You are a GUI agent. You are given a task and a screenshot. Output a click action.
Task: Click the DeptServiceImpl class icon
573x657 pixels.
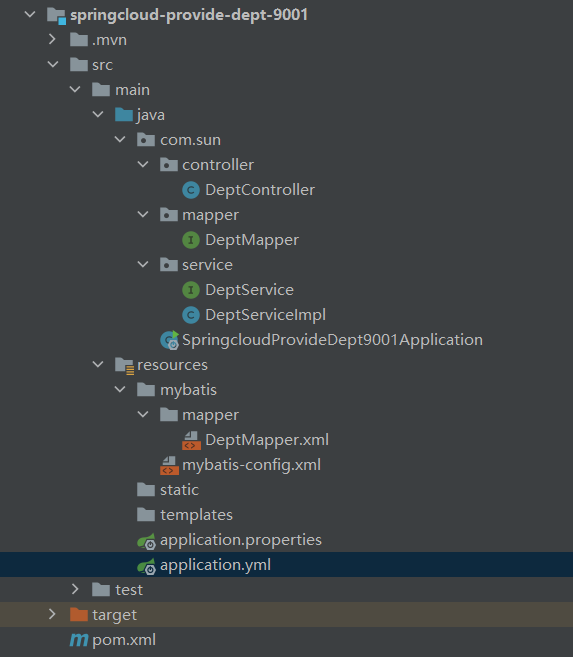click(191, 315)
